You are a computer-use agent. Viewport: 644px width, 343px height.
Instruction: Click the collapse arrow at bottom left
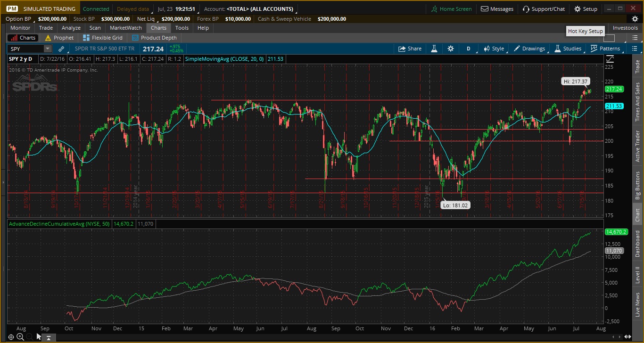[49, 337]
